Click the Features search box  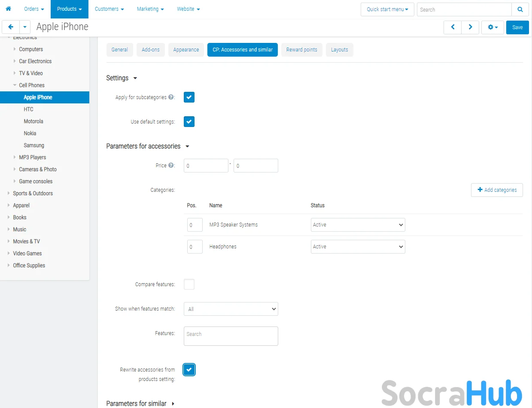231,336
